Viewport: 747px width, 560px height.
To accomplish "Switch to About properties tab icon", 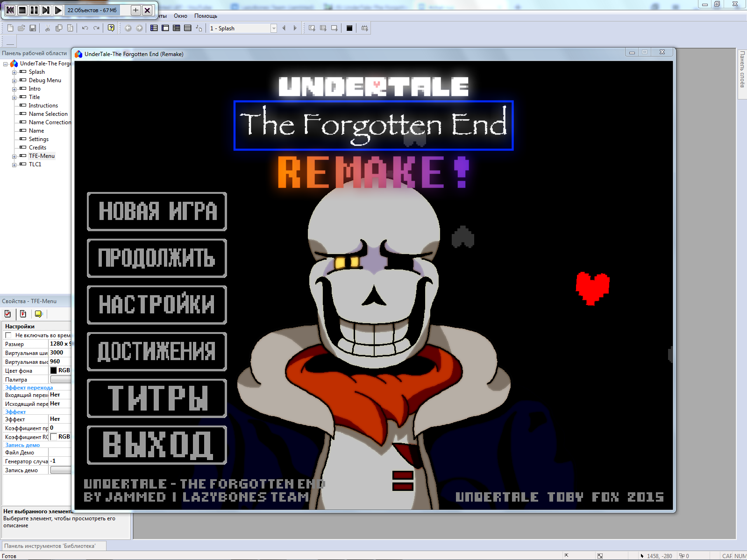I will pos(38,314).
